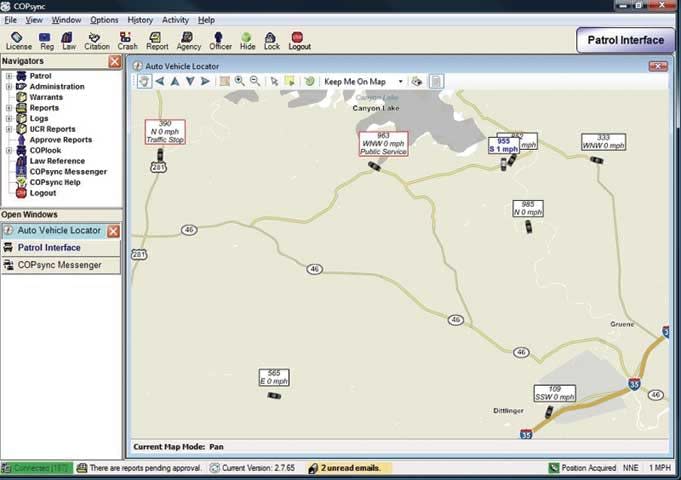This screenshot has width=681, height=480.
Task: Select the pan hand map tool
Action: [144, 81]
